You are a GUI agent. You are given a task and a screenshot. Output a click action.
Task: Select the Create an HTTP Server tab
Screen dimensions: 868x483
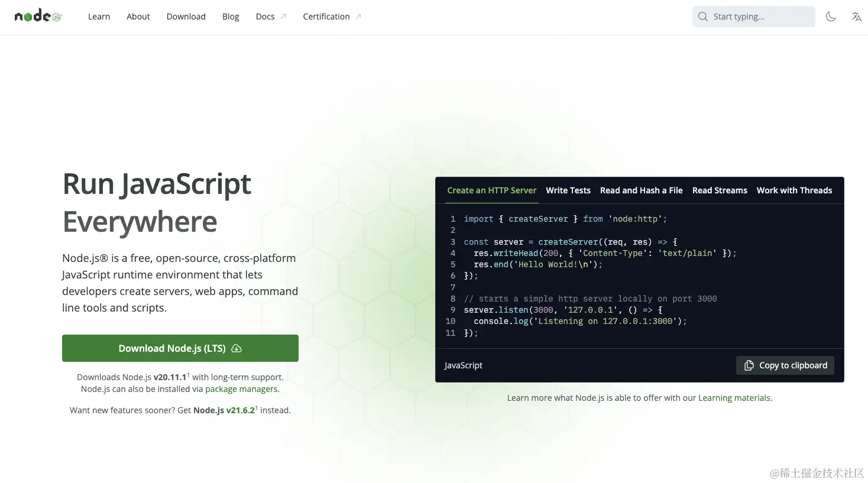[492, 190]
